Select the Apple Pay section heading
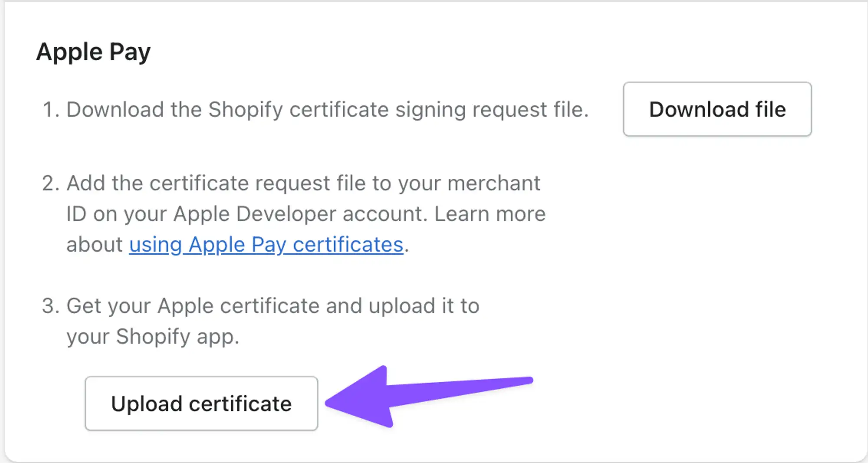 tap(93, 52)
